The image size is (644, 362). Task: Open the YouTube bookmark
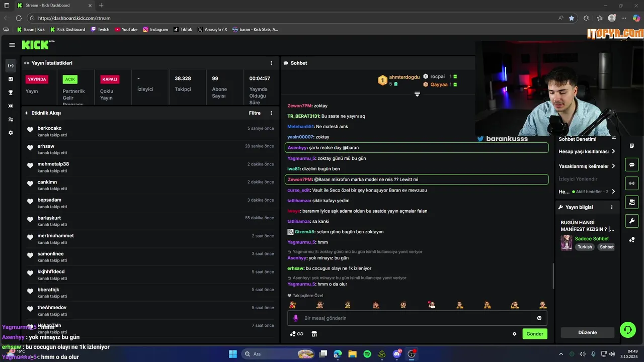click(126, 29)
